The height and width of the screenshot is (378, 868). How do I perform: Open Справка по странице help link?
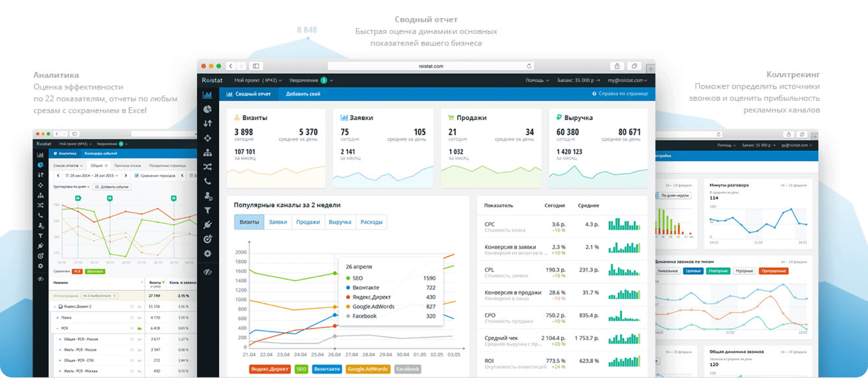pos(620,94)
